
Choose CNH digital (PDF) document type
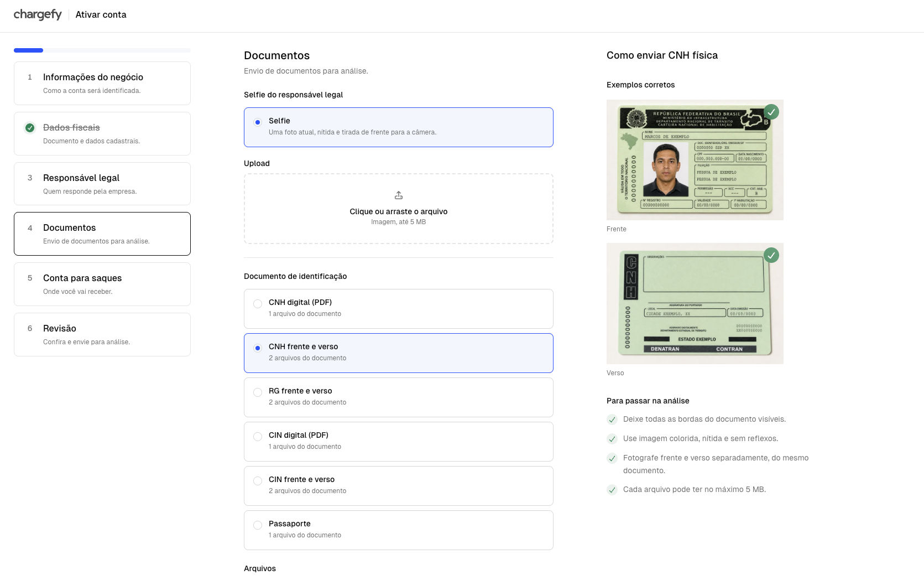(x=399, y=309)
